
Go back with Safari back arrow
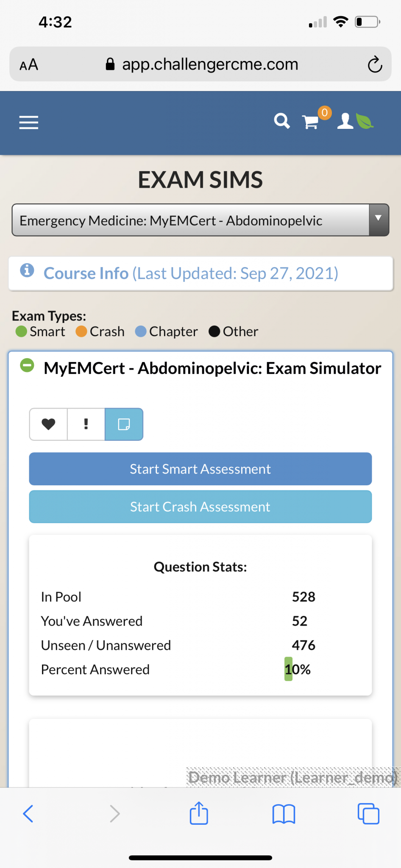point(28,813)
